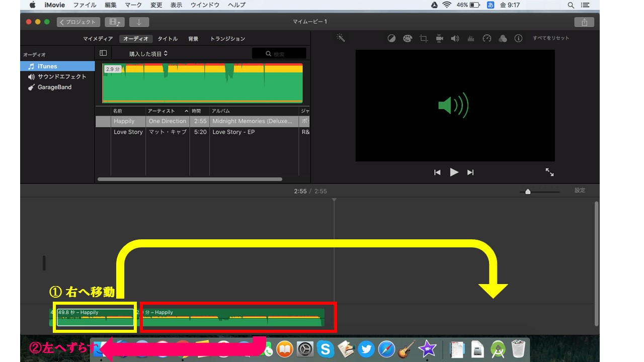The width and height of the screenshot is (644, 362).
Task: Select iTunes in audio sidebar
Action: tap(57, 66)
